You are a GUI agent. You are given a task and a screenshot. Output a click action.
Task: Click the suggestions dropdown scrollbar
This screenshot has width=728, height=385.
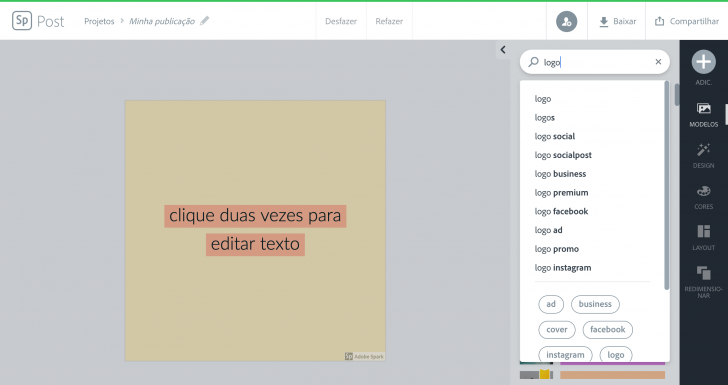click(667, 186)
